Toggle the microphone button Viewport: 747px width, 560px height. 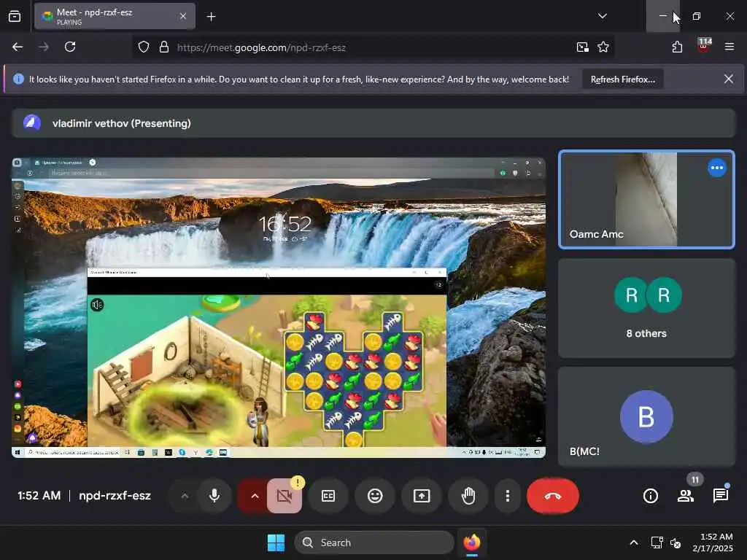pos(214,496)
